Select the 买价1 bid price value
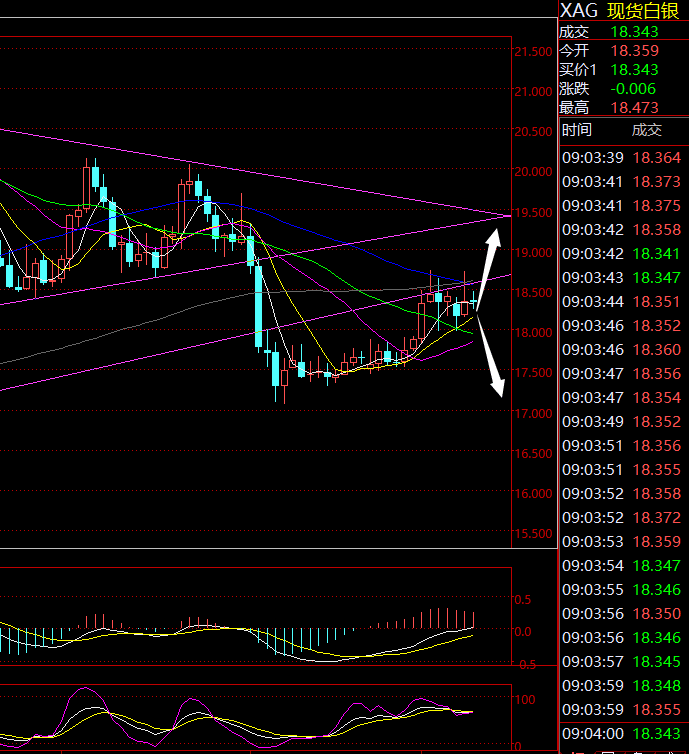 pyautogui.click(x=634, y=70)
